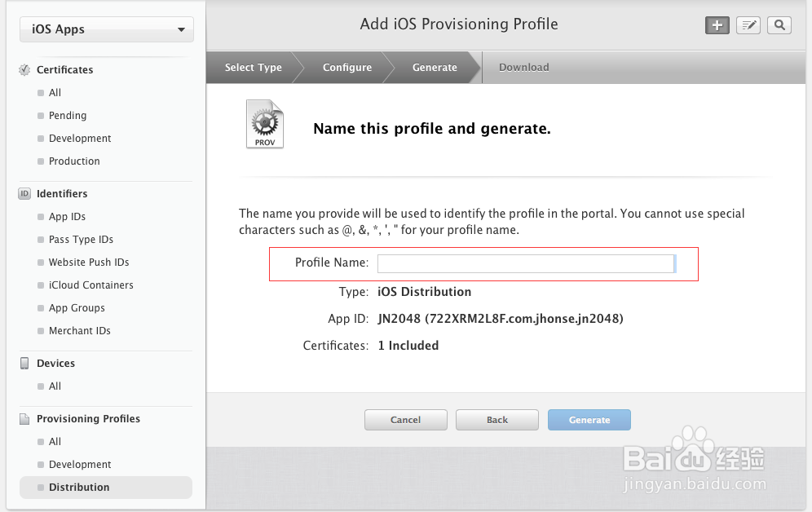This screenshot has height=512, width=812.
Task: Click the add (+) toolbar icon
Action: click(x=717, y=24)
